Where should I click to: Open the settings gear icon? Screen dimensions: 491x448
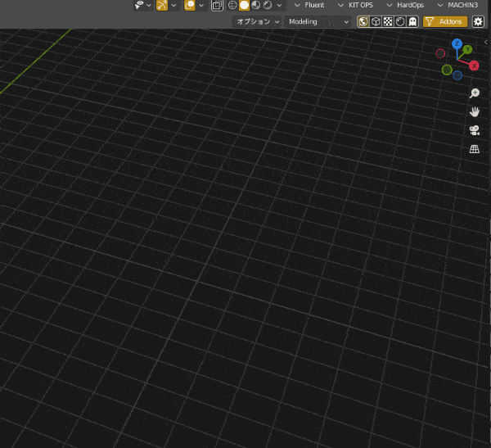click(478, 21)
